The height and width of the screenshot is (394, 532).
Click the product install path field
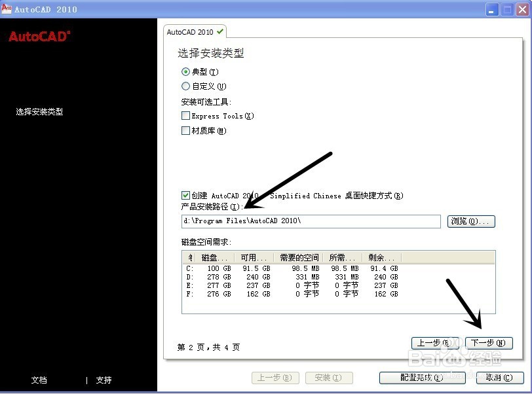(x=311, y=221)
